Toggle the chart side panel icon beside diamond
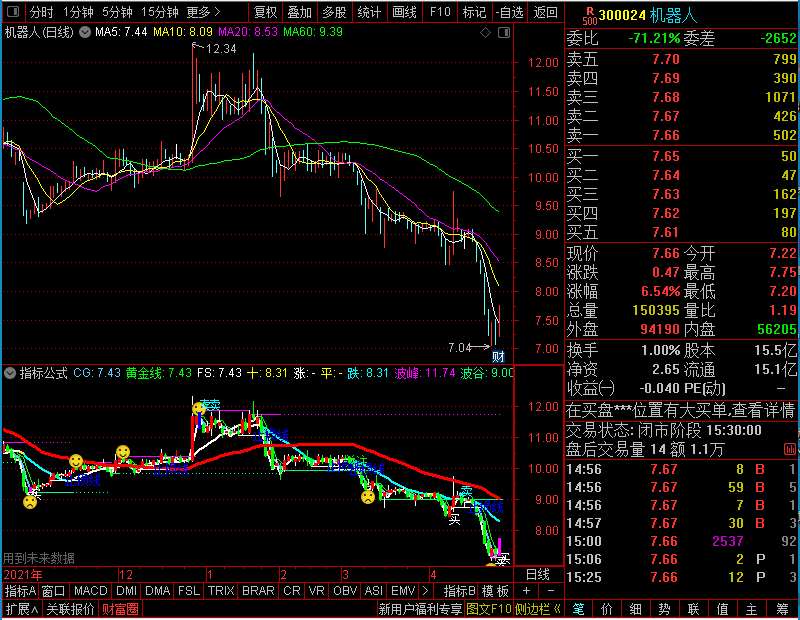This screenshot has height=620, width=800. (x=504, y=33)
